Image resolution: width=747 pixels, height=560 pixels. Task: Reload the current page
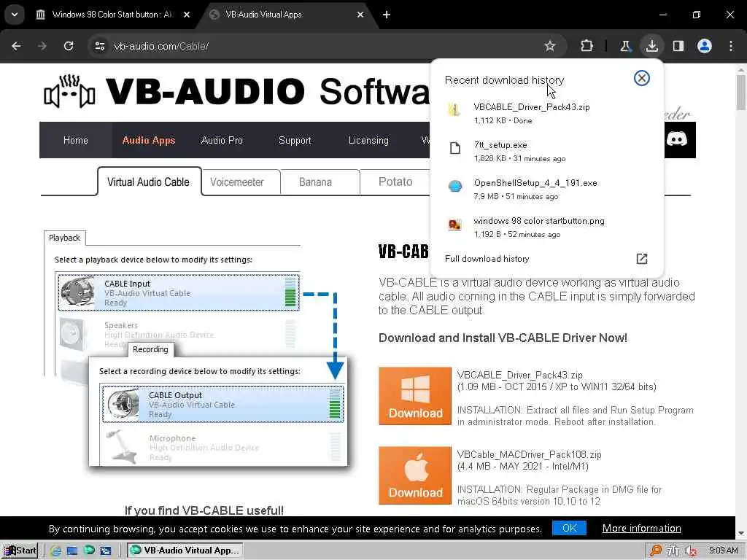point(69,46)
